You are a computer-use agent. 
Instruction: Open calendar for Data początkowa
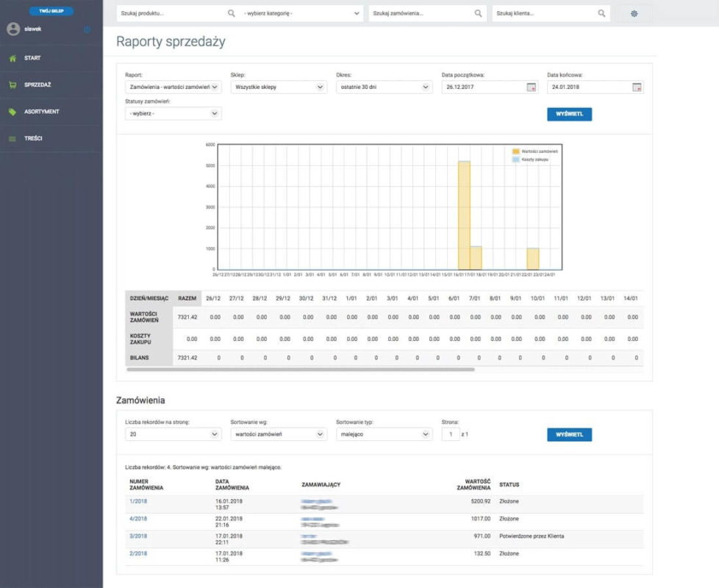tap(531, 87)
